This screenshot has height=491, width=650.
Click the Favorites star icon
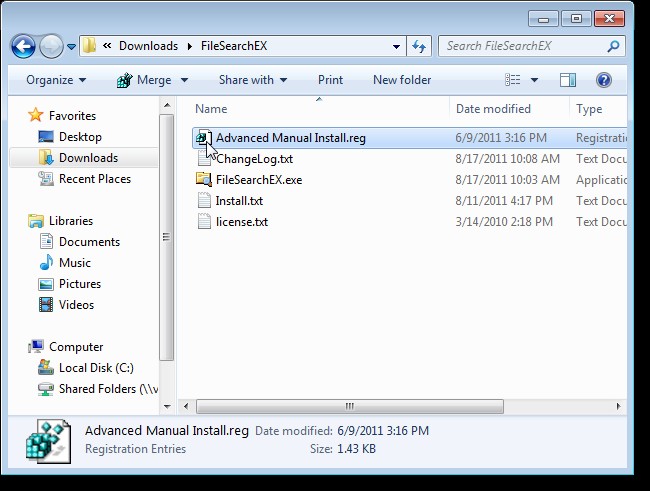point(36,115)
